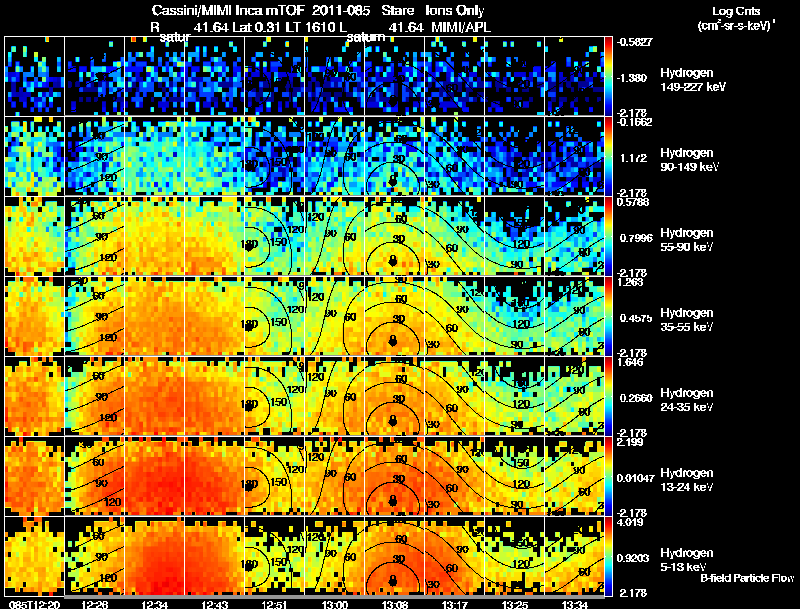Select the 13:25 panel in 55-90 keV row
800x609 pixels.
[x=514, y=236]
